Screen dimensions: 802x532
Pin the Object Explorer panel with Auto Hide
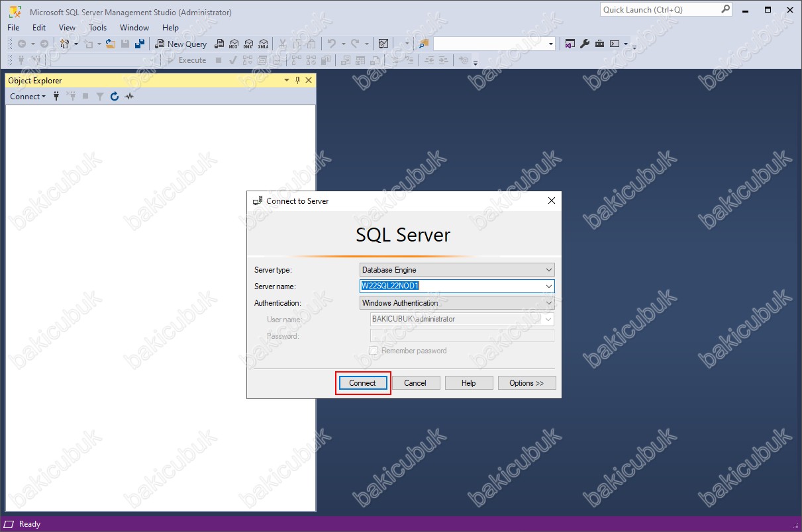[297, 80]
